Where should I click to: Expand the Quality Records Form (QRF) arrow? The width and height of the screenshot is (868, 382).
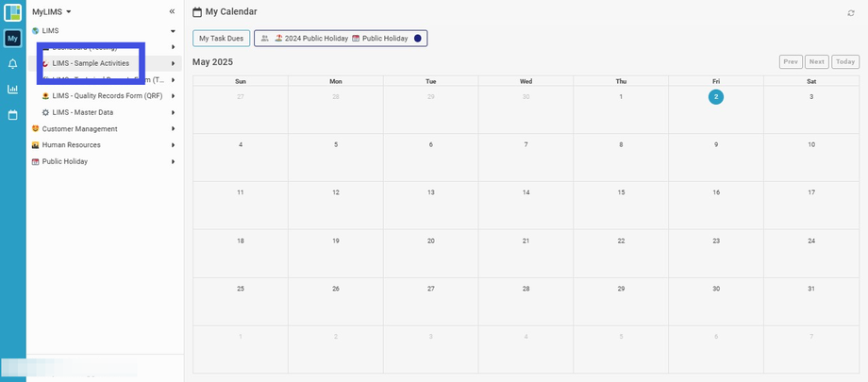[x=174, y=96]
